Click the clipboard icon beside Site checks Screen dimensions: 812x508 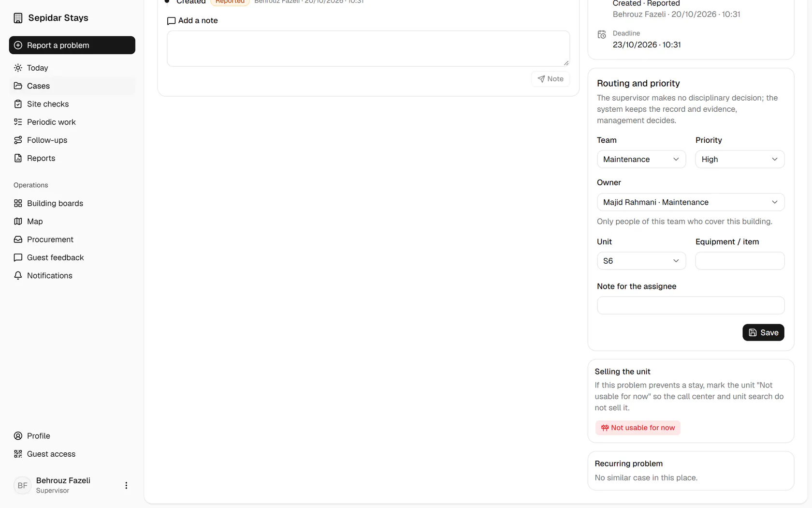18,104
